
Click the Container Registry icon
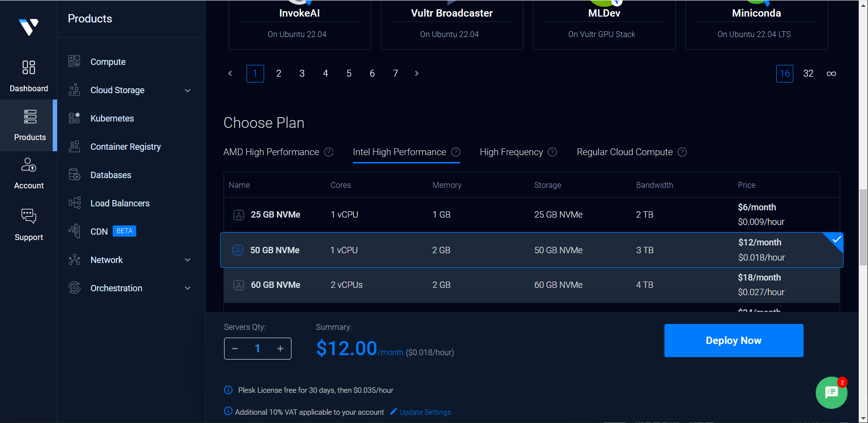74,146
